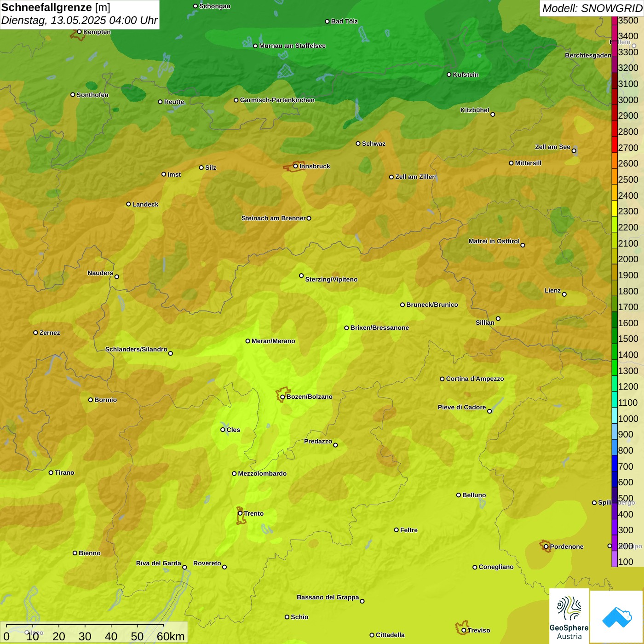
Task: Click the 'Pieve di Cadore' label
Action: [x=462, y=407]
